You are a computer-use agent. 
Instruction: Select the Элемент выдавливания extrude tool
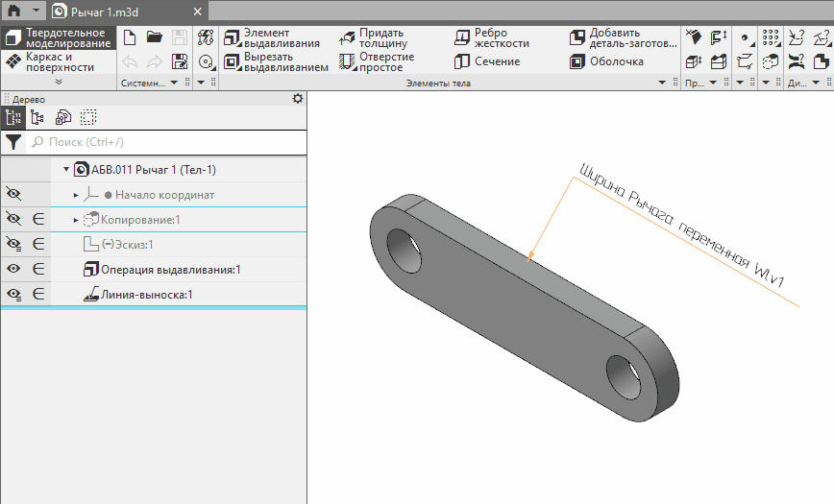click(x=272, y=38)
